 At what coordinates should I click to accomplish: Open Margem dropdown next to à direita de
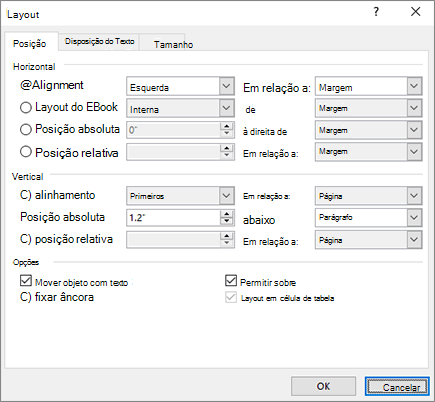(368, 130)
